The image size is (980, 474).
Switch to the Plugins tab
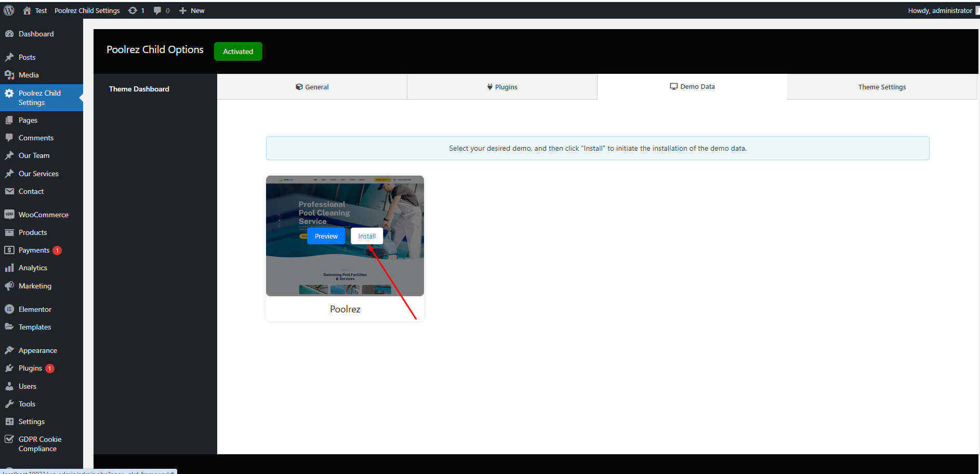point(502,87)
